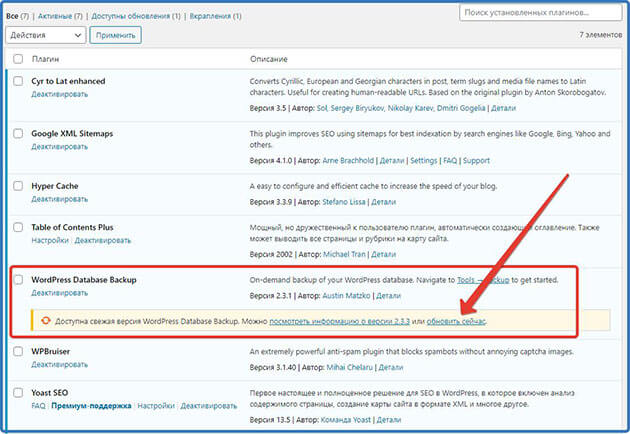The width and height of the screenshot is (630, 434).
Task: Open author link Michael Tran
Action: tap(344, 254)
